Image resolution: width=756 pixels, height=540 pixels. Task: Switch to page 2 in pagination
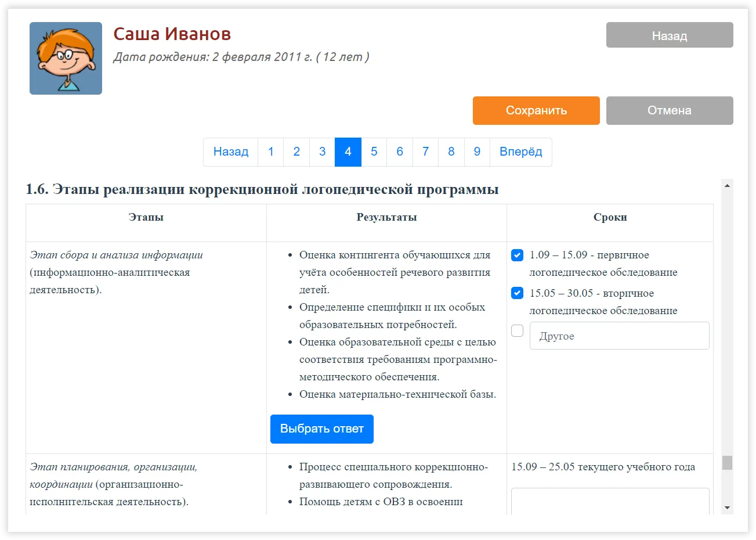pyautogui.click(x=296, y=152)
